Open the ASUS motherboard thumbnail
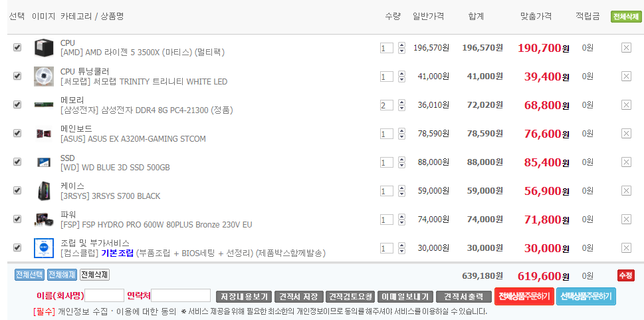This screenshot has width=644, height=320. (44, 134)
